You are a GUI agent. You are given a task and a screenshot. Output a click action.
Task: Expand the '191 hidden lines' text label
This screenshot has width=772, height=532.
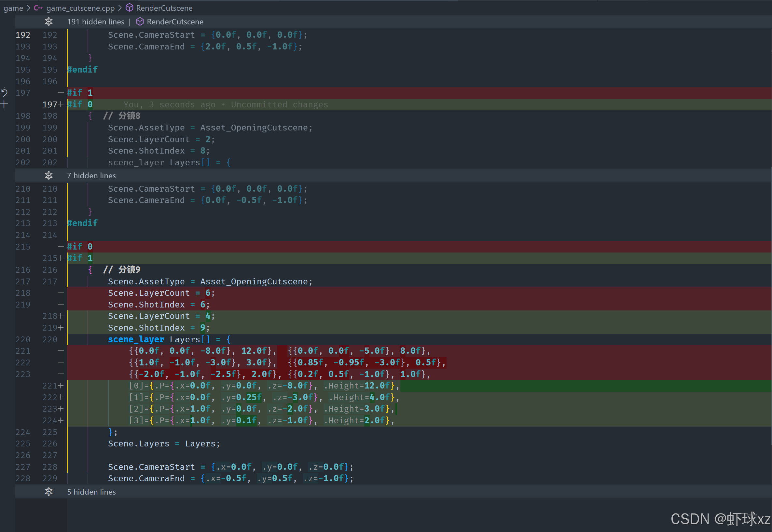pos(96,22)
